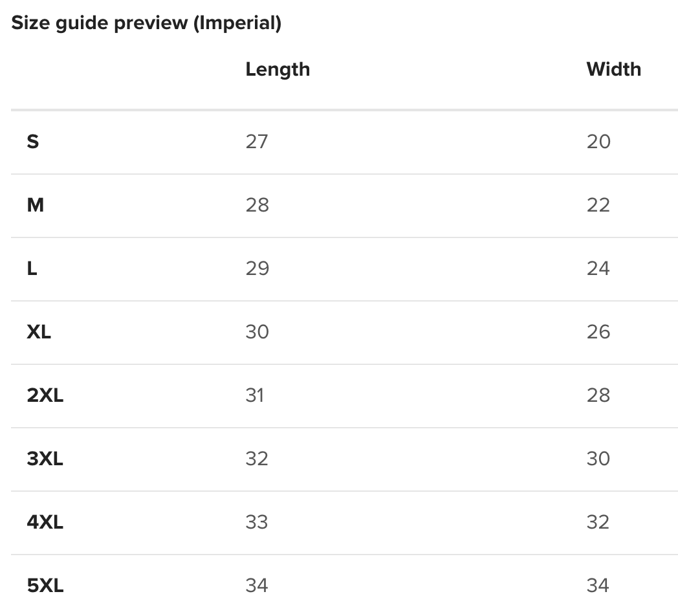This screenshot has height=616, width=678.
Task: Select the width value 28 in 2XL row
Action: pos(598,395)
